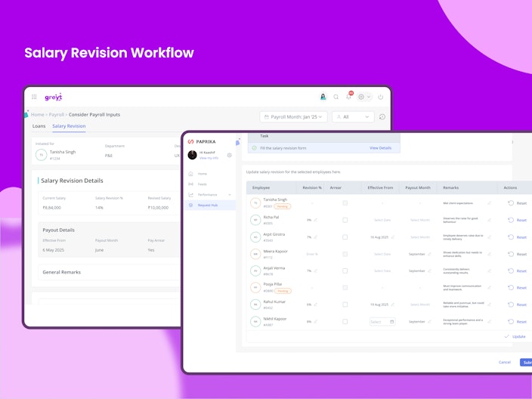Click Nikhil Kapoor's Effective From date field
532x399 pixels.
[x=382, y=322]
